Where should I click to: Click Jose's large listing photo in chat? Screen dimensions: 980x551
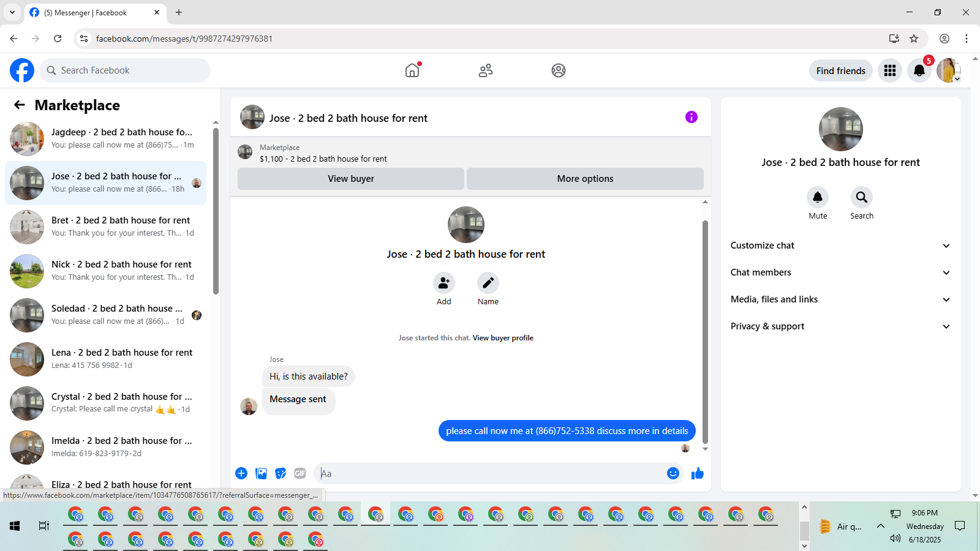[x=466, y=225]
